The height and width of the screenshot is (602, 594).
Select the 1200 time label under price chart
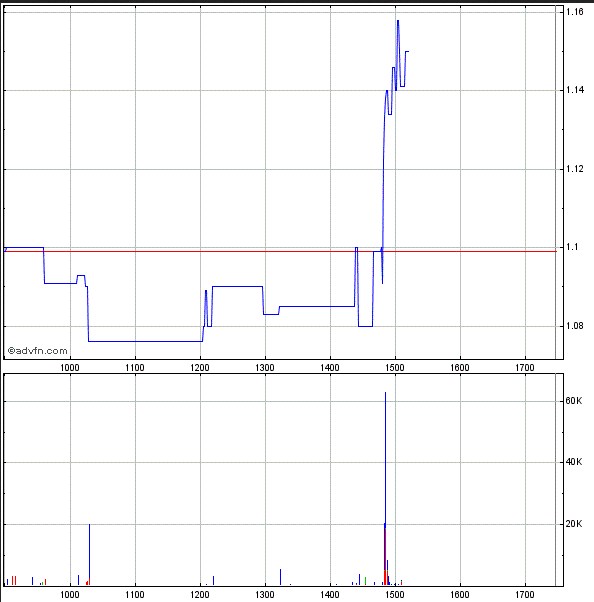(200, 368)
